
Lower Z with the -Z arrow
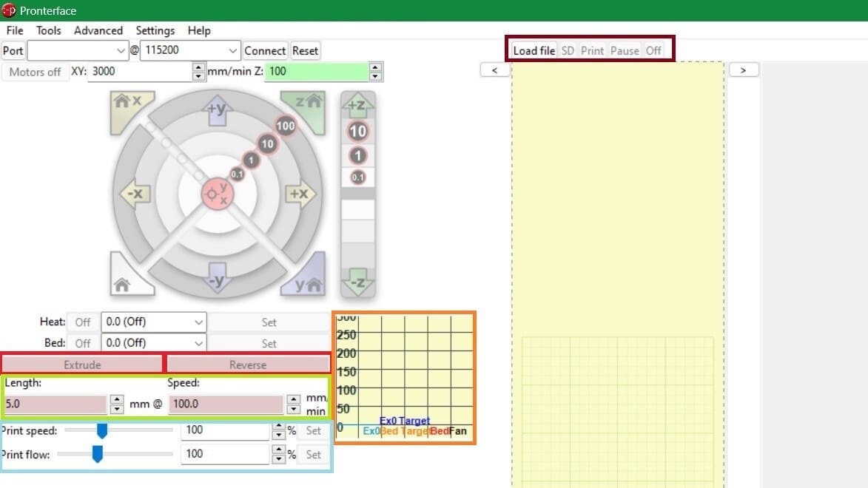357,282
